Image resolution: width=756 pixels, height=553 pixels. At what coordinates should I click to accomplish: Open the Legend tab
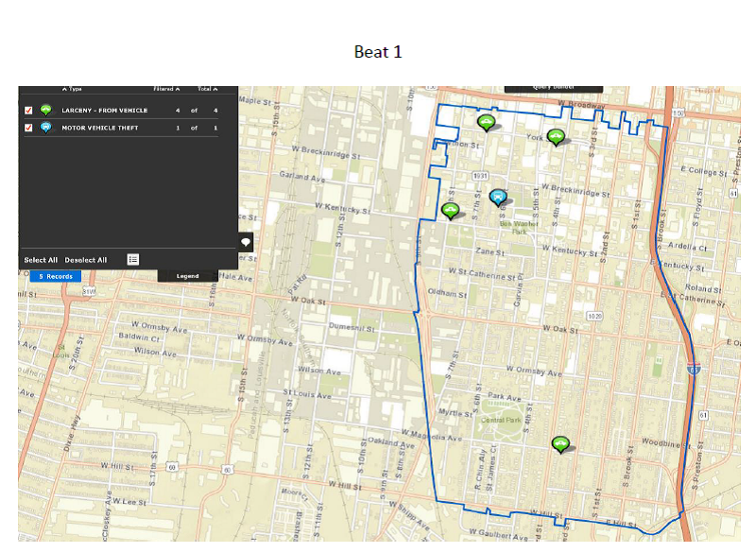(x=187, y=276)
